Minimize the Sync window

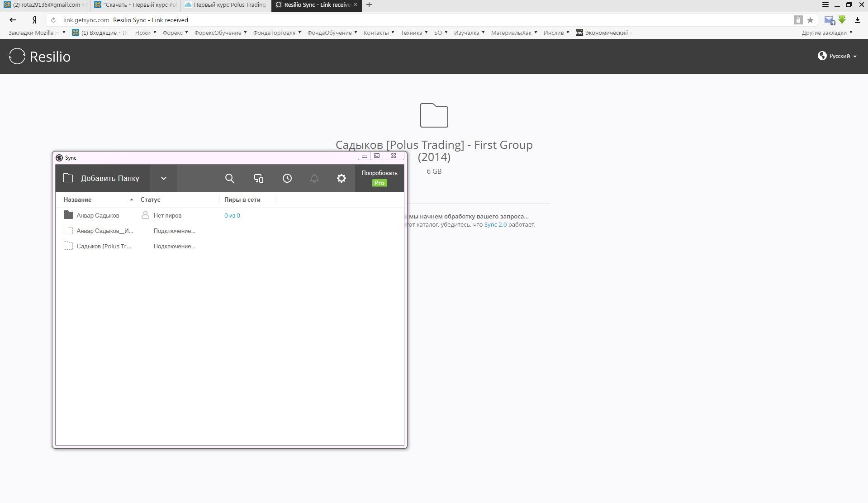(x=365, y=156)
